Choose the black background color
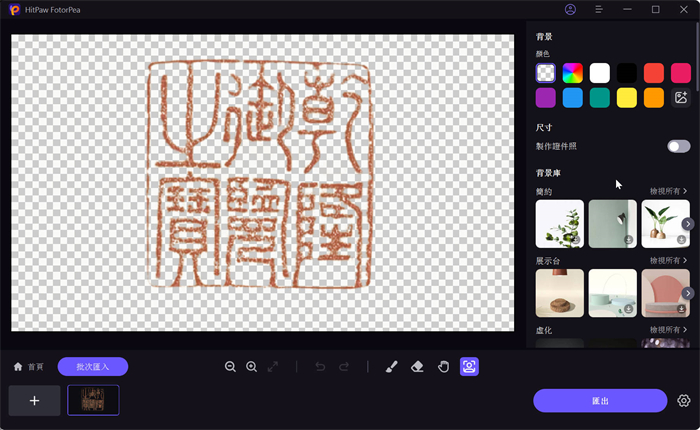Screen dimensions: 700x430 tap(627, 73)
